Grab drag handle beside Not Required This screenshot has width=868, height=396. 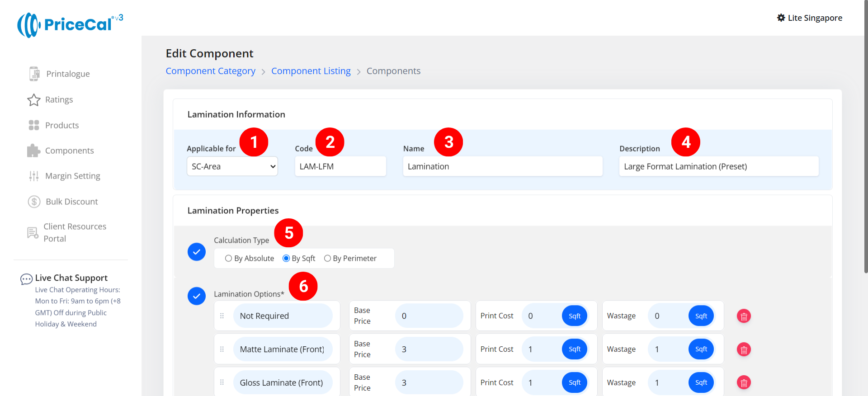tap(222, 316)
